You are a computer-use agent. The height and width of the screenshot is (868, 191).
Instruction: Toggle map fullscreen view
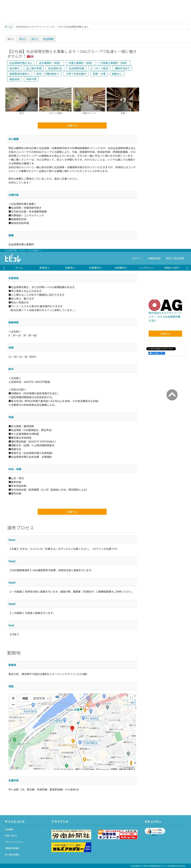click(x=131, y=698)
